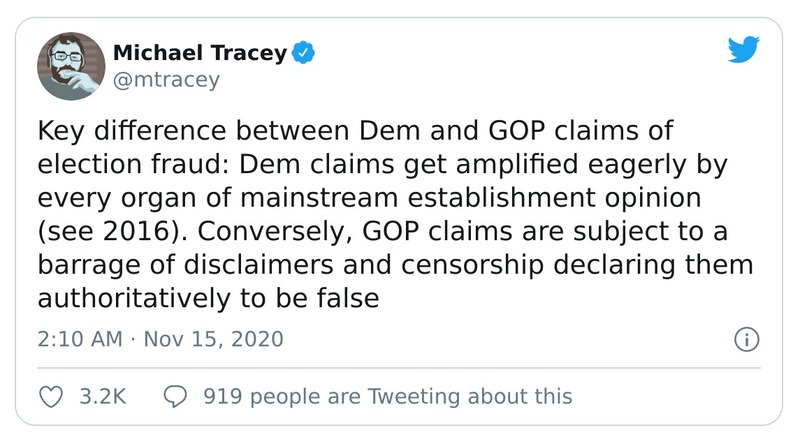Open "919 people are Tweeting about this"
Viewport: 800px width, 442px height.
point(387,396)
